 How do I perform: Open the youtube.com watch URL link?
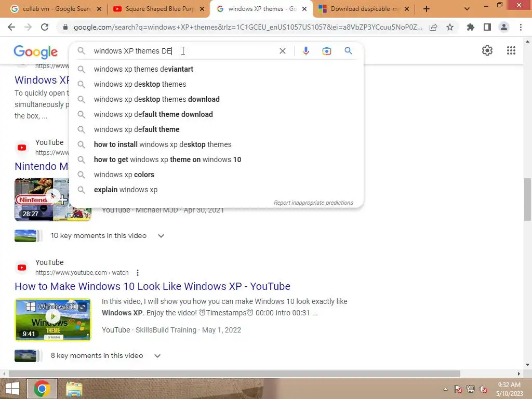coord(82,273)
